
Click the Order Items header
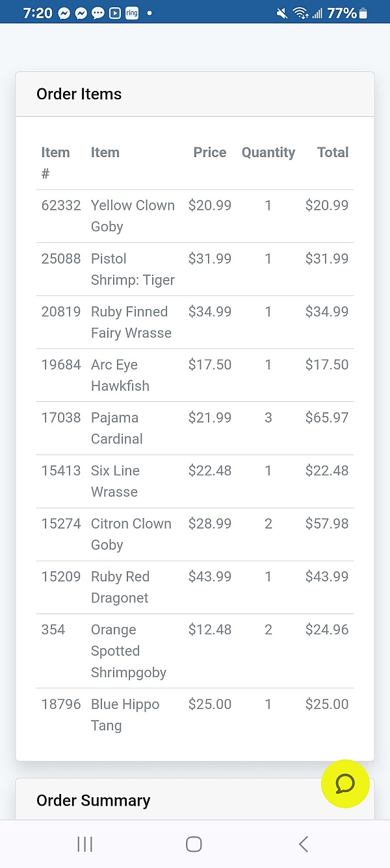[79, 94]
